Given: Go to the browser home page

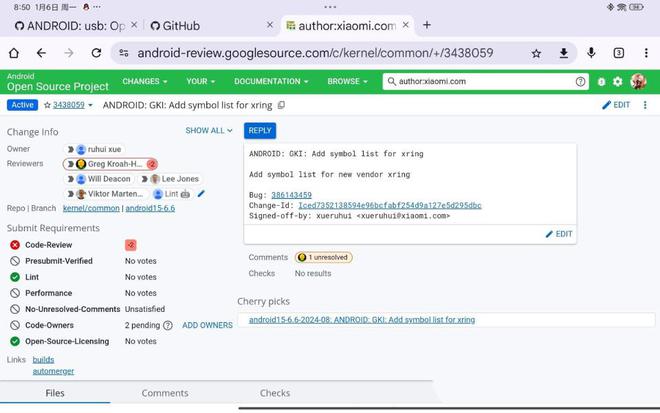Looking at the screenshot, I should (x=14, y=53).
